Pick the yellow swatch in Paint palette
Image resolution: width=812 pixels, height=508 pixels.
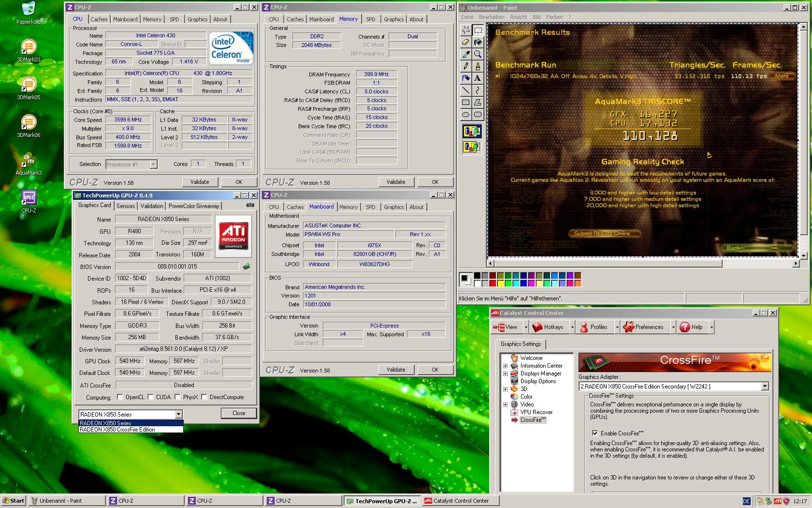click(x=500, y=283)
